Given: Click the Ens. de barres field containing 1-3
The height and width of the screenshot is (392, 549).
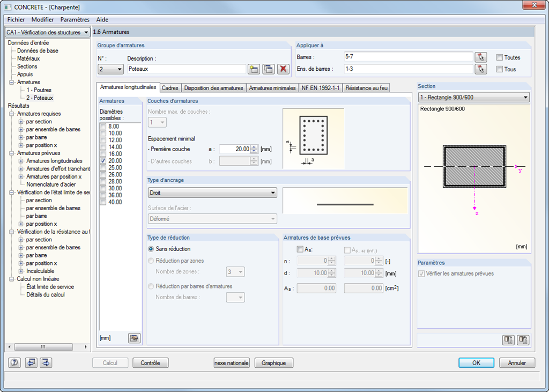Looking at the screenshot, I should tap(409, 69).
